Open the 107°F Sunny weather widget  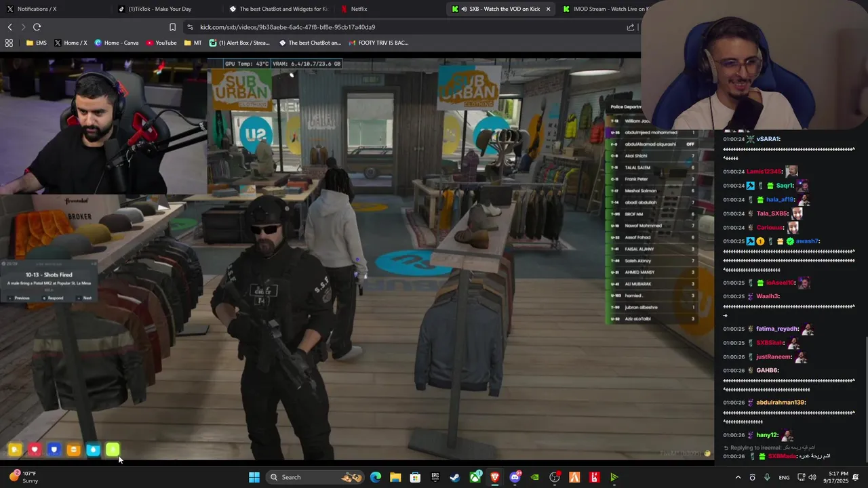pyautogui.click(x=24, y=477)
